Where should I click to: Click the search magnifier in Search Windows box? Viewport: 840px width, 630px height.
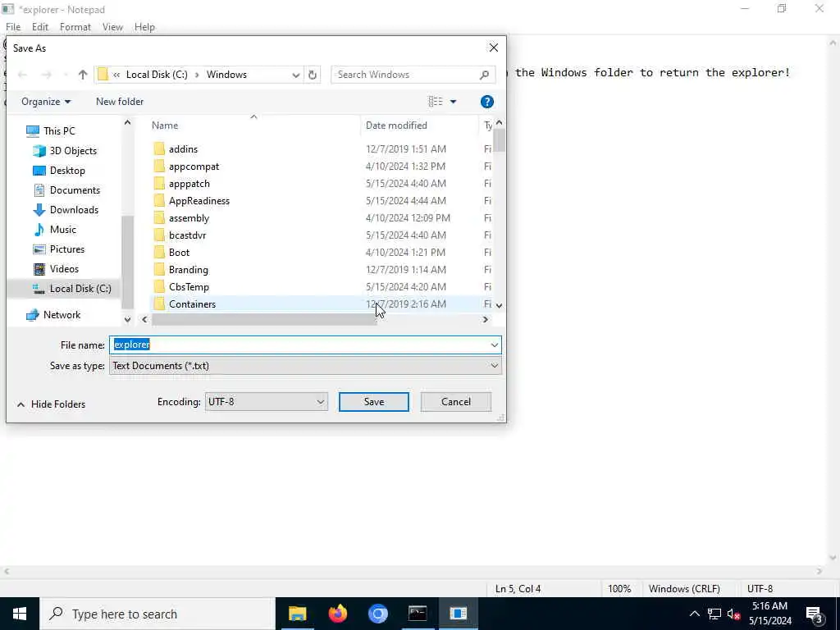point(484,75)
